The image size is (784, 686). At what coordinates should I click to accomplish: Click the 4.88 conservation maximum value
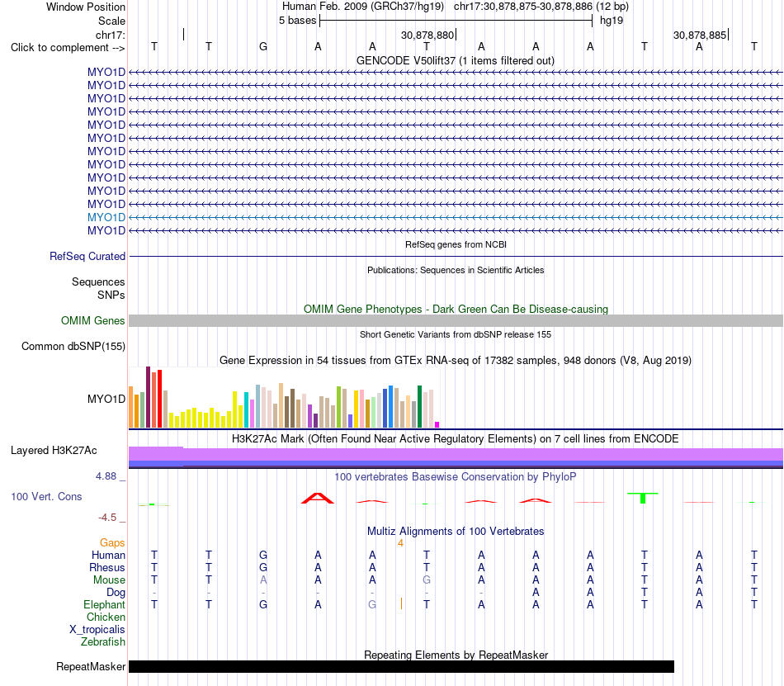pyautogui.click(x=106, y=476)
